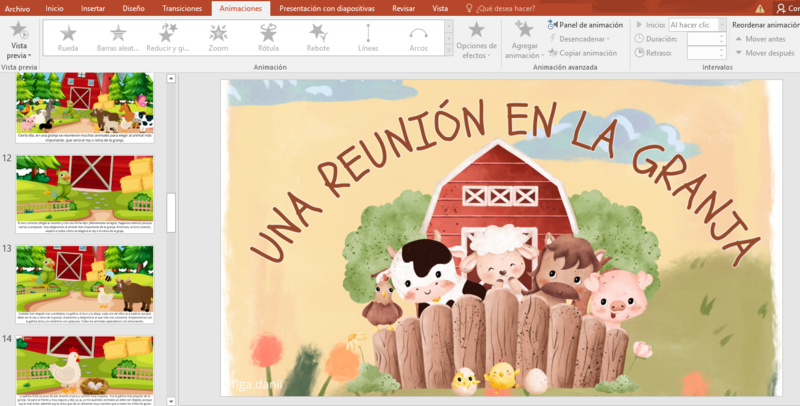Select the Líneas motion path

[368, 38]
